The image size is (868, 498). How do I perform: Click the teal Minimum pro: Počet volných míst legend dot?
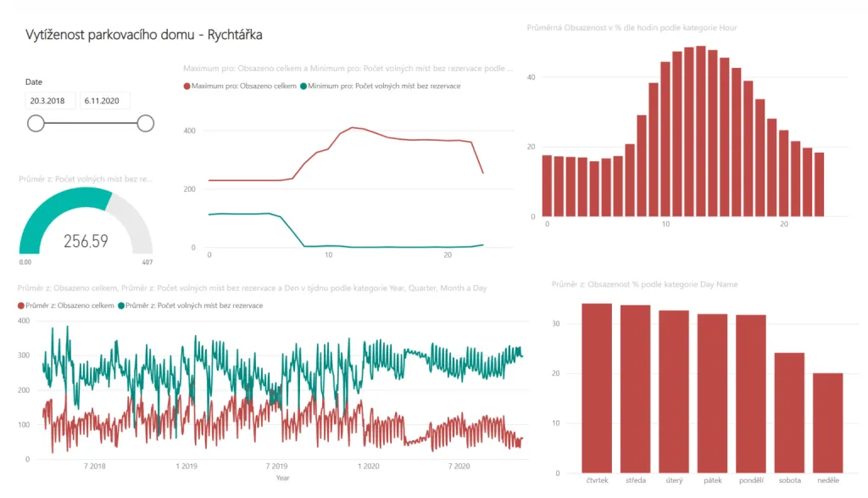(x=303, y=87)
